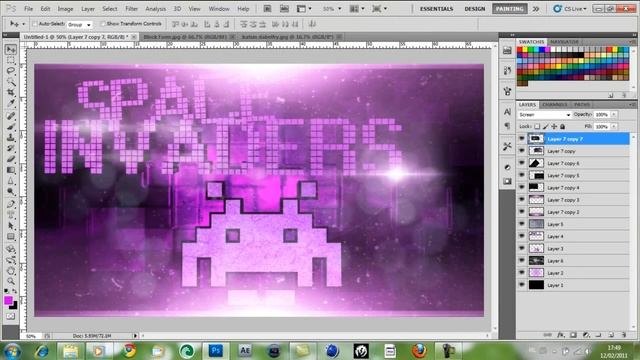Open the blend mode dropdown showing Screen

[x=544, y=115]
